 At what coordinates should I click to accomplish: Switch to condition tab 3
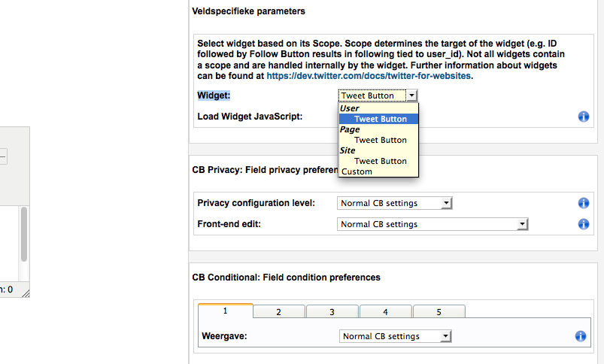tap(332, 311)
